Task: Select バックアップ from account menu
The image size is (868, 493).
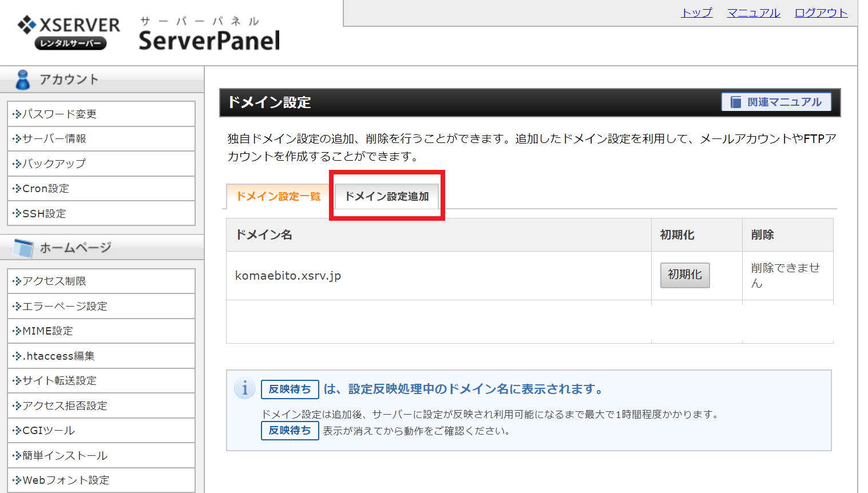Action: (x=54, y=164)
